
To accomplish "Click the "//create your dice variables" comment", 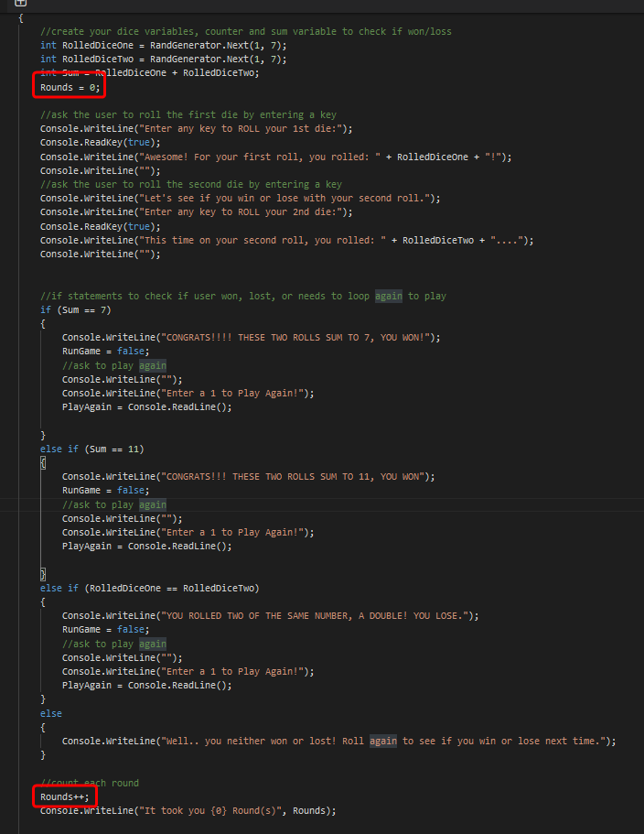I will click(x=246, y=31).
